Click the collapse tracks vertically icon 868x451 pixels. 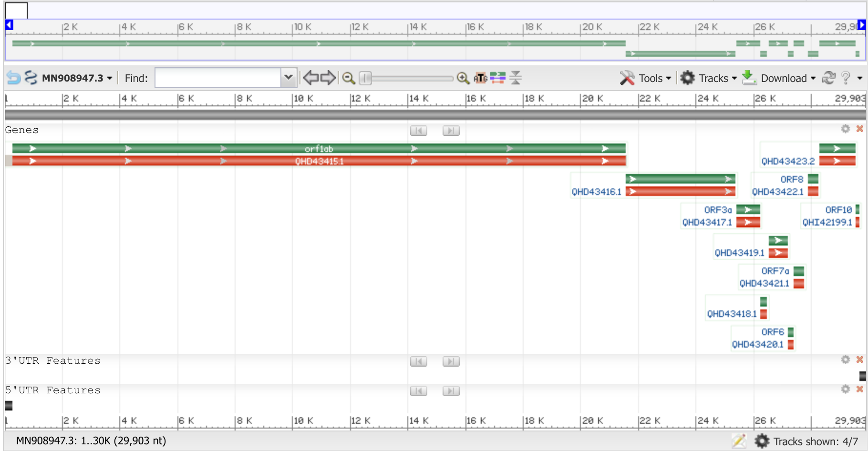(516, 78)
